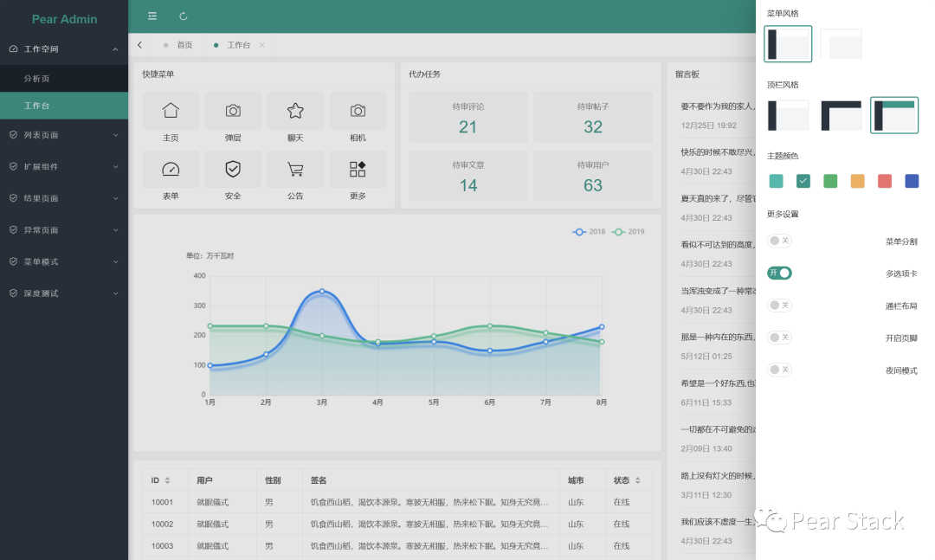
Task: Open the 安全 shield shortcut icon
Action: 233,170
